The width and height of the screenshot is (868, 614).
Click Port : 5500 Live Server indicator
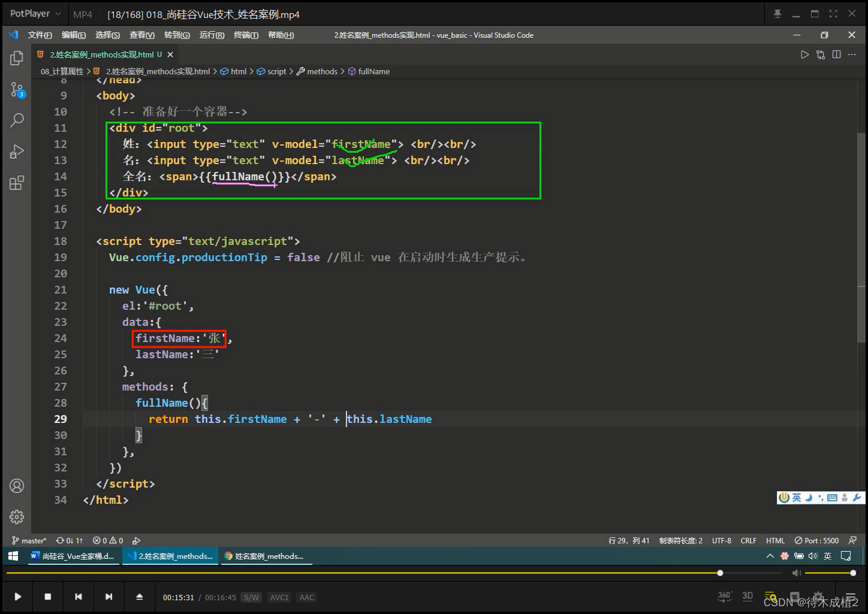click(816, 540)
